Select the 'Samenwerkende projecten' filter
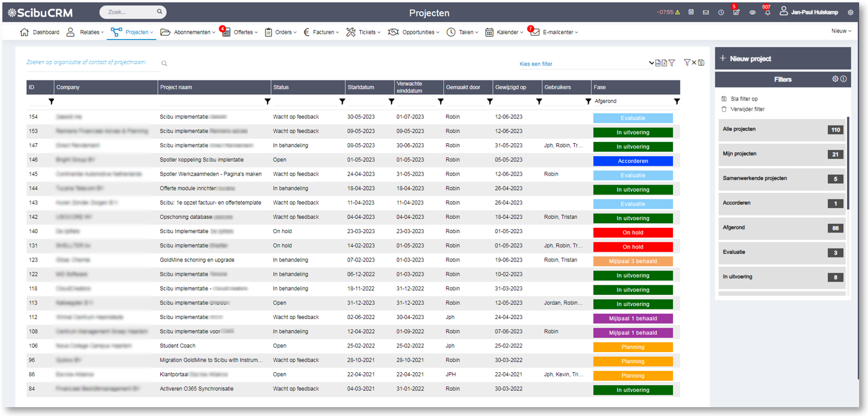This screenshot has width=868, height=416. [x=783, y=179]
